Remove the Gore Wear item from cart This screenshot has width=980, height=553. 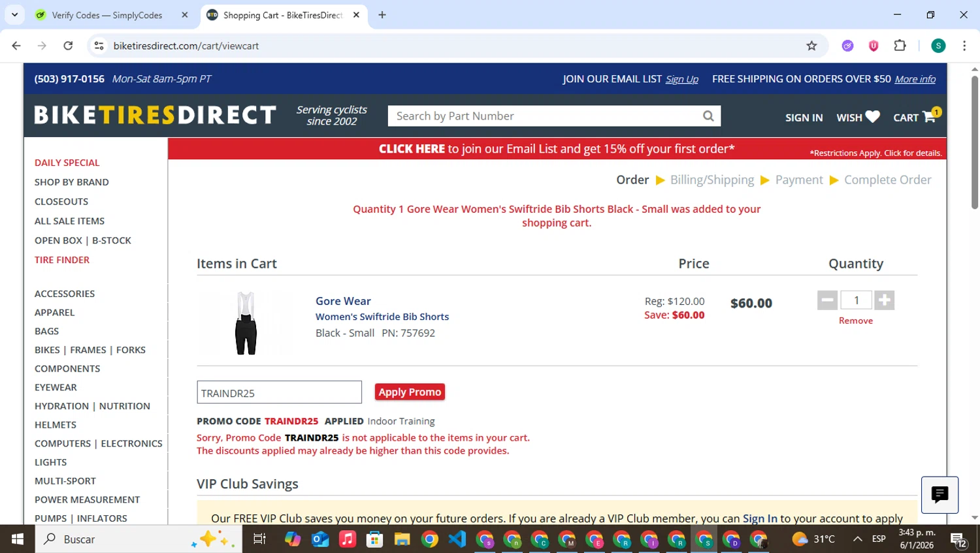pos(856,321)
